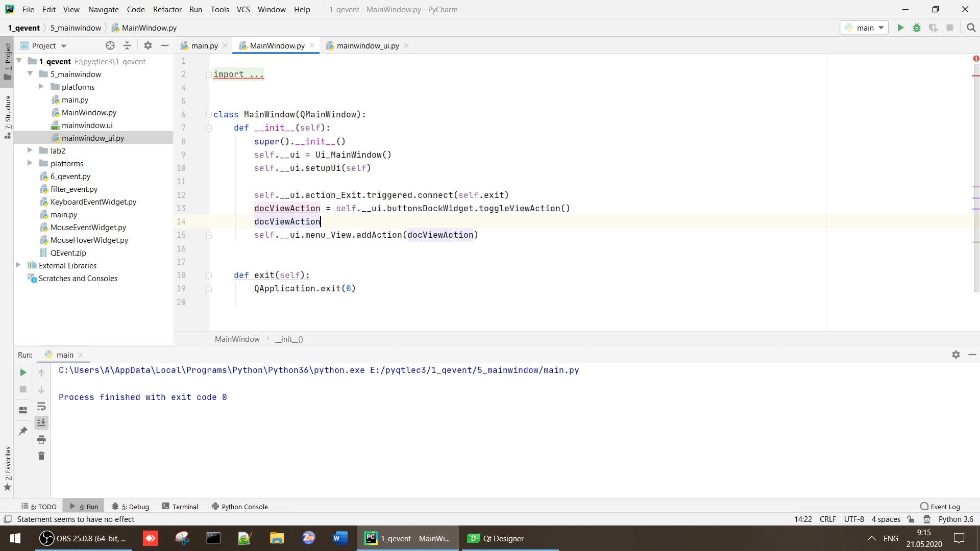Restore layout icon in Run panel

tap(23, 410)
